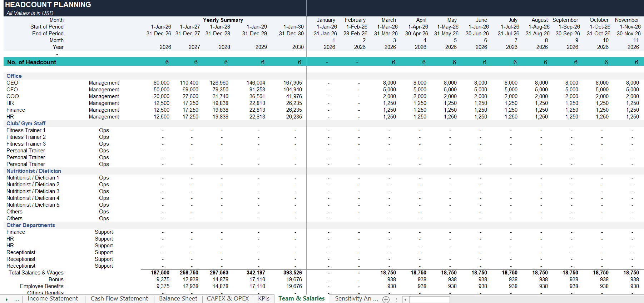The image size is (644, 303).
Task: Click the sheet navigation arrow at bottom-left
Action: click(6, 299)
